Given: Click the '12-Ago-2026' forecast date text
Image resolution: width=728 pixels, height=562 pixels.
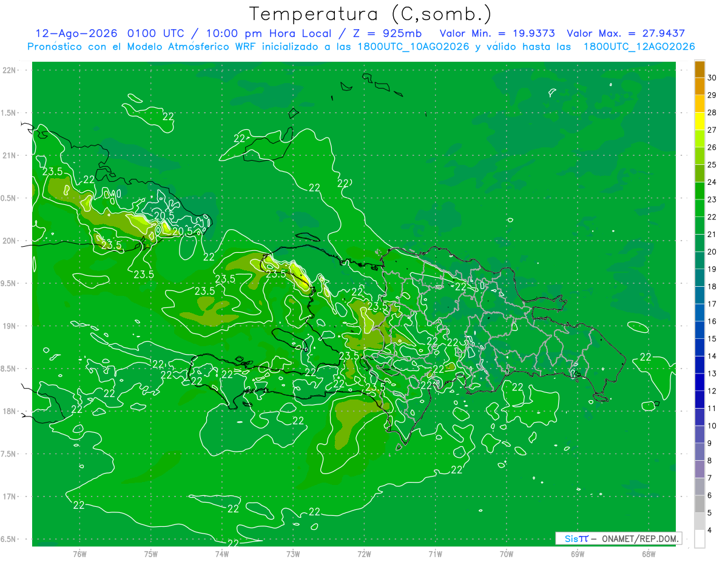Looking at the screenshot, I should [x=76, y=33].
